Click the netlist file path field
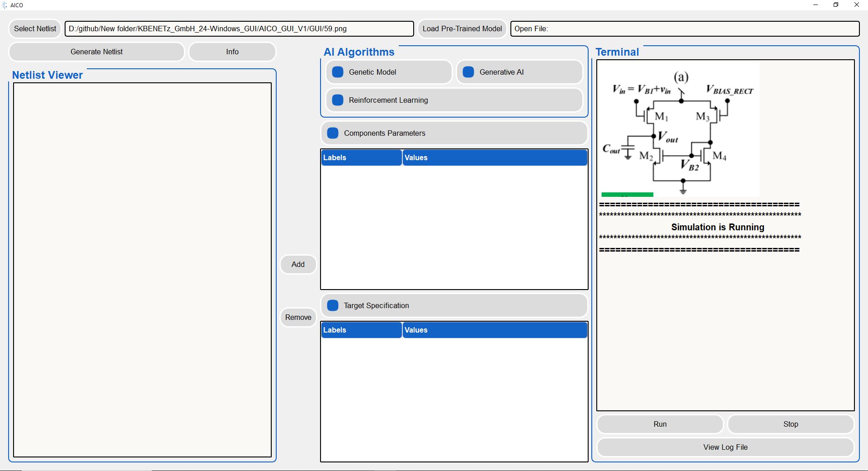 pos(239,29)
